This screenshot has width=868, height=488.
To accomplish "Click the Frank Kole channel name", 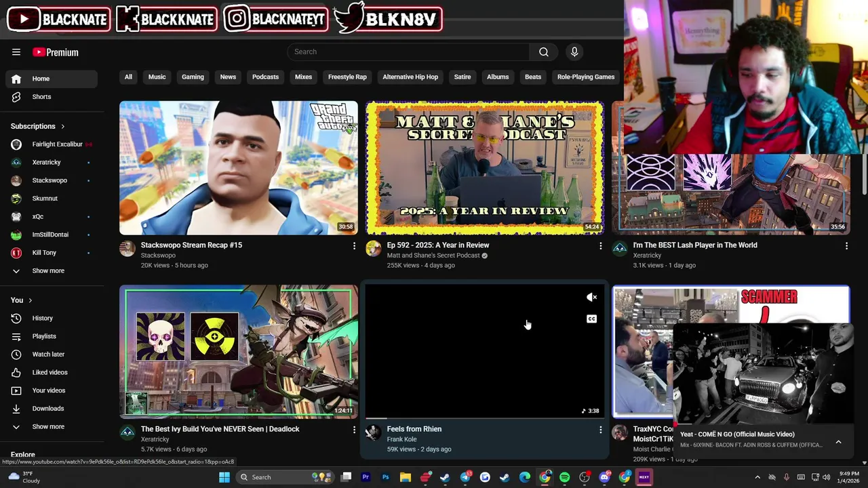I will [401, 439].
